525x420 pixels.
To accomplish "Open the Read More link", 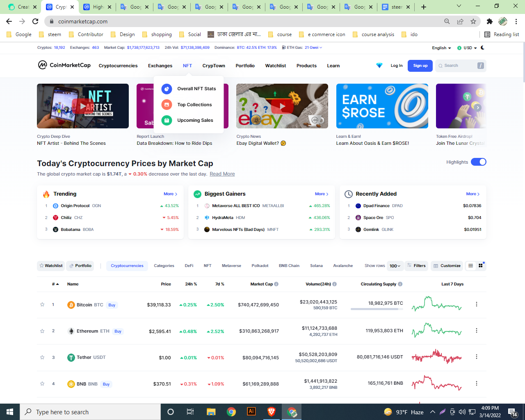I will tap(222, 174).
